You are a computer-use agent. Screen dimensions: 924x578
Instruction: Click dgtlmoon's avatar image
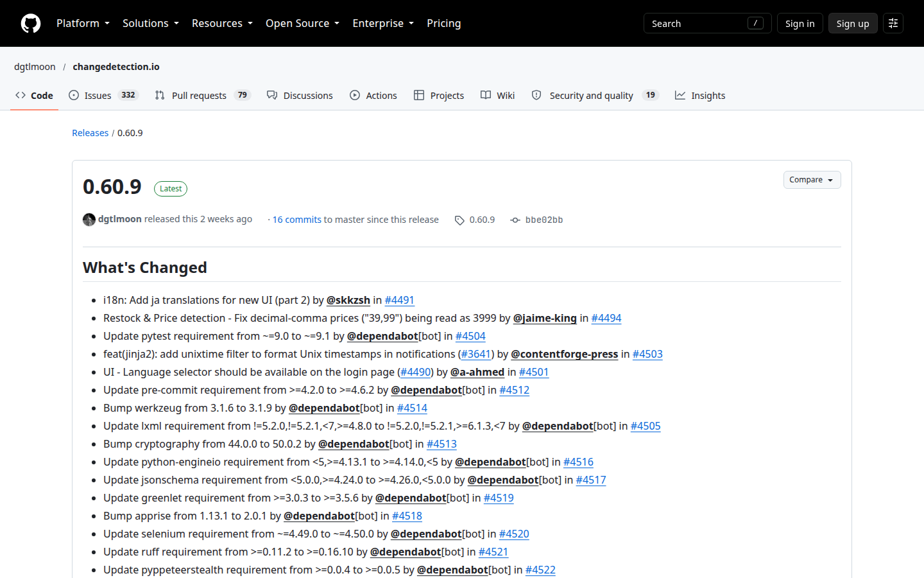pyautogui.click(x=89, y=220)
